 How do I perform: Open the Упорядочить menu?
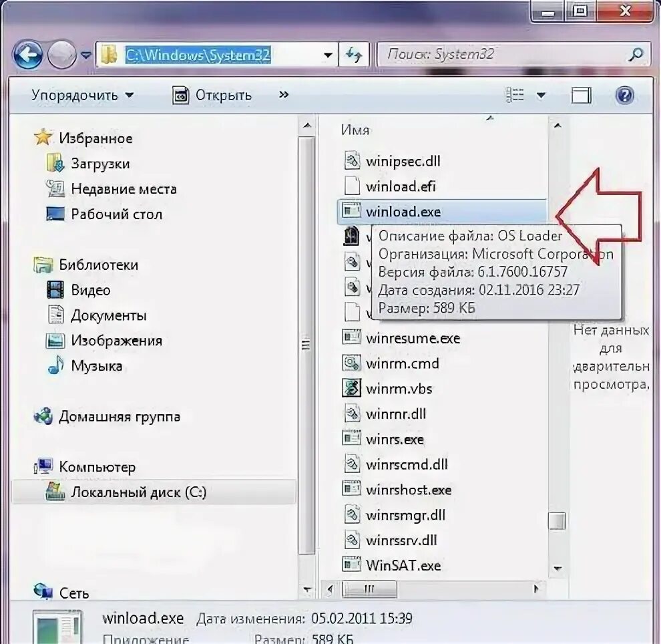(83, 96)
